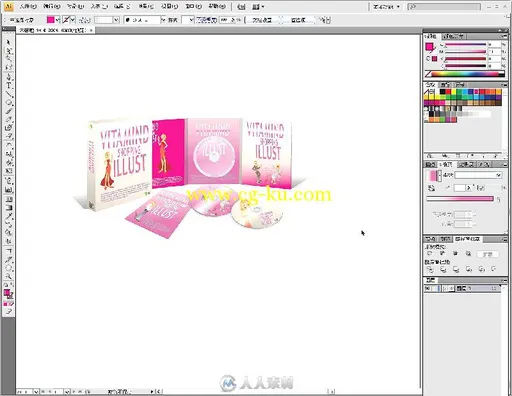The width and height of the screenshot is (512, 396).
Task: Open the stroke color dropdown in control bar
Action: point(73,20)
